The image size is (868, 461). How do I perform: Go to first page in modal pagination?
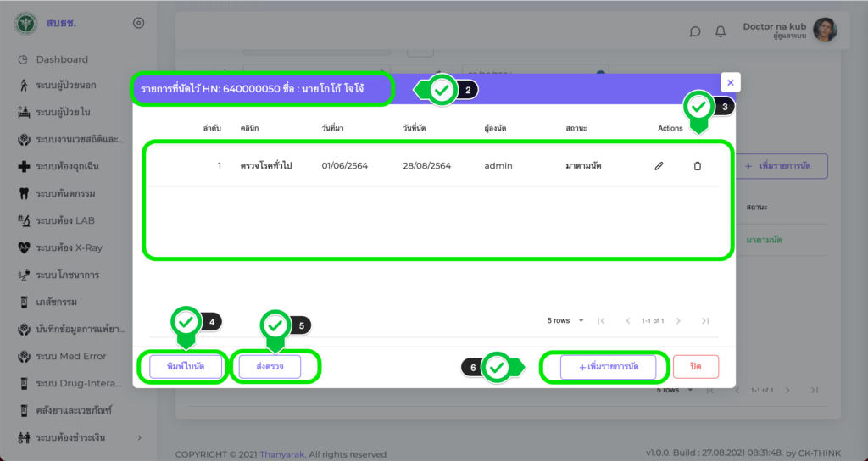601,321
